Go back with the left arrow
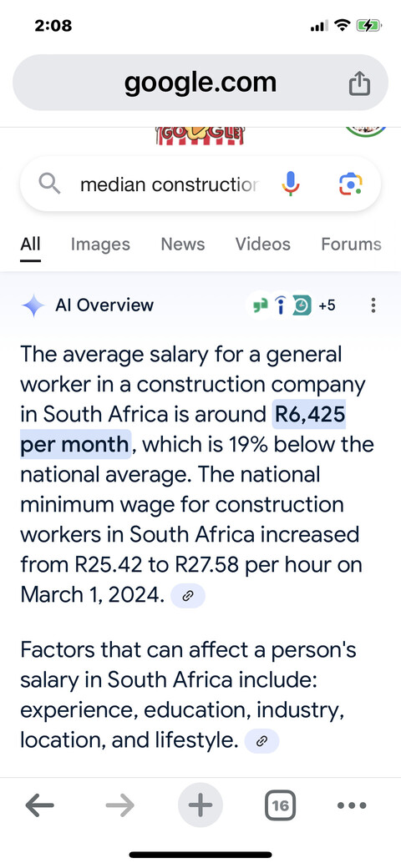 [40, 805]
